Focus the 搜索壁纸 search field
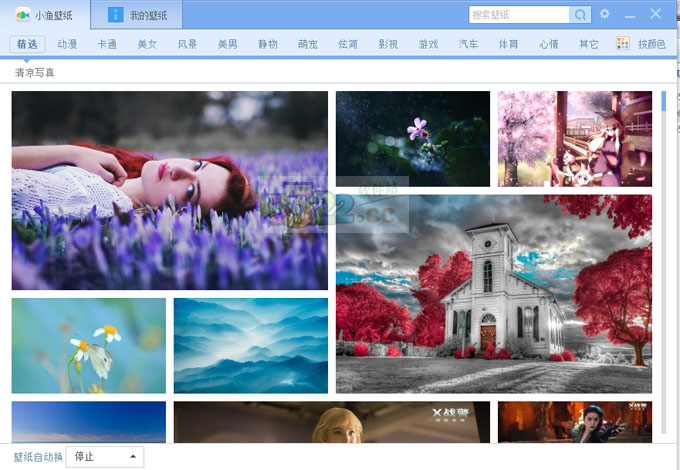Viewport: 680px width, 470px height. pyautogui.click(x=519, y=15)
